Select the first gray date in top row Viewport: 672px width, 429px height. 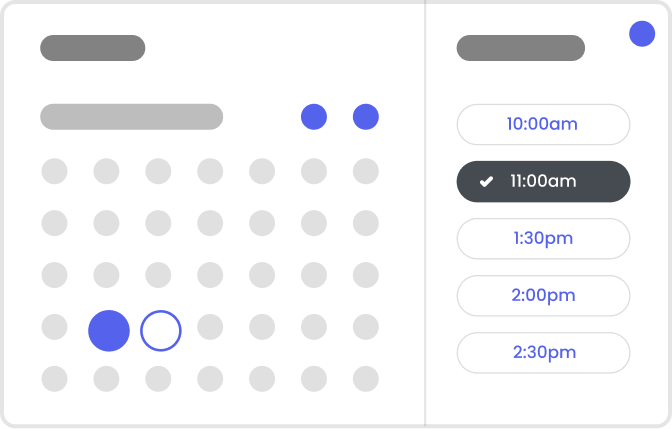tap(54, 171)
